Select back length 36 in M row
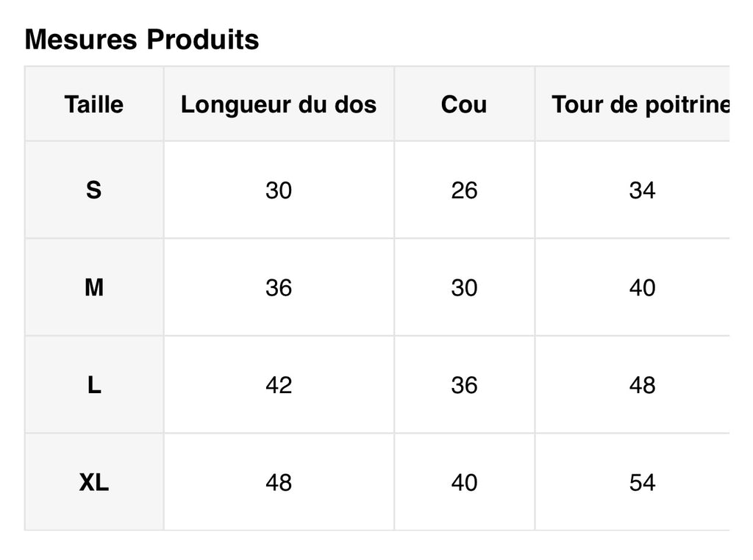This screenshot has height=560, width=753. tap(279, 287)
